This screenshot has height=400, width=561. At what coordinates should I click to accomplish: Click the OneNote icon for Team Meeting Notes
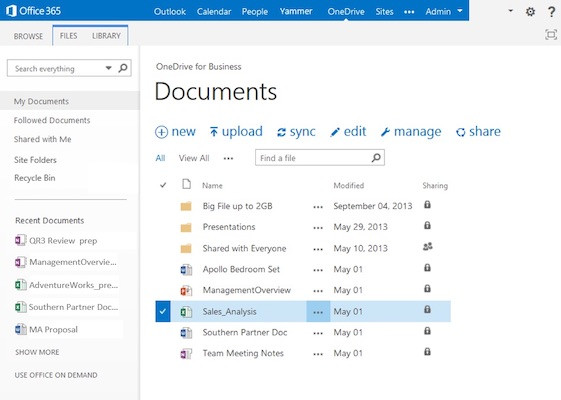(186, 353)
